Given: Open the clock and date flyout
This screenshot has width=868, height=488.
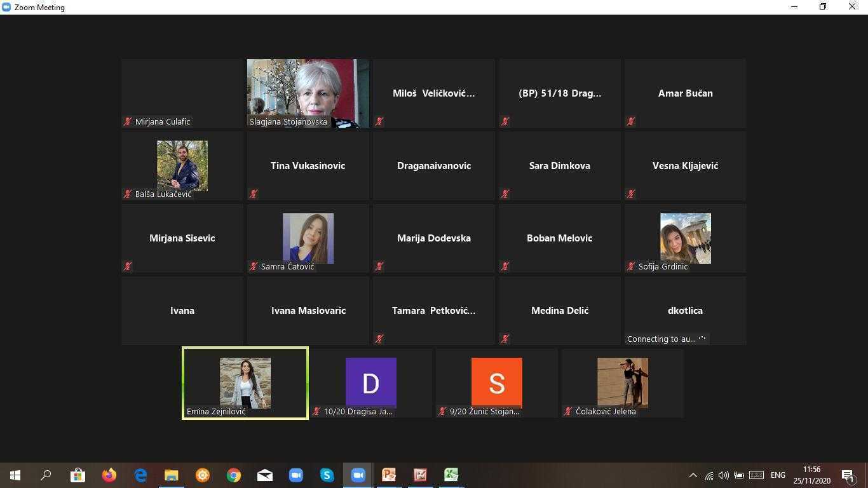Looking at the screenshot, I should [812, 475].
